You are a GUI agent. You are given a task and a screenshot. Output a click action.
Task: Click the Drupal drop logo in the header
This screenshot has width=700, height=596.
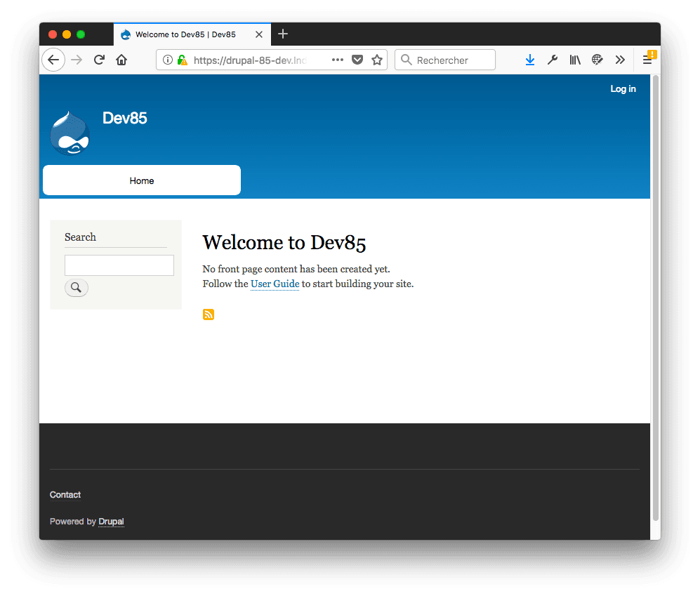point(69,132)
